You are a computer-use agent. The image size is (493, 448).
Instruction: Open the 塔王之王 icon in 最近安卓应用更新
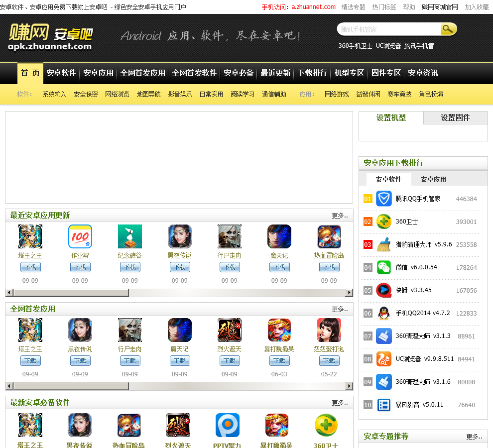[x=30, y=236]
